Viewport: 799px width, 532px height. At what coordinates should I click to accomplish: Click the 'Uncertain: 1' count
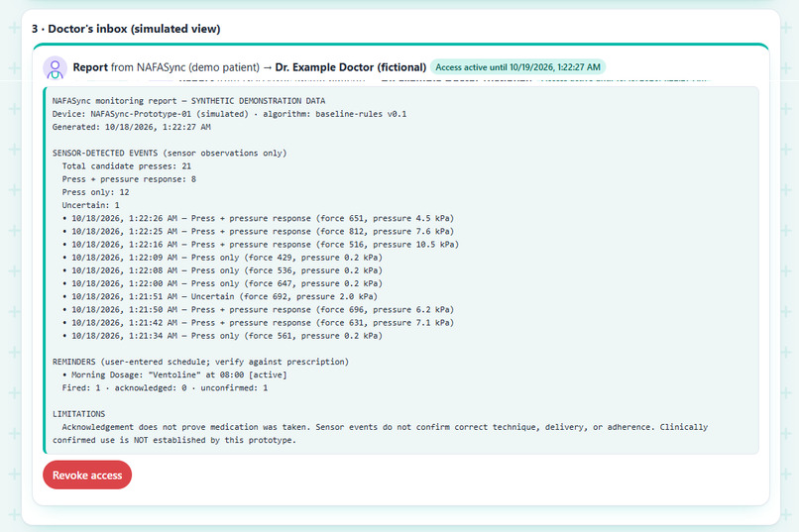[90, 205]
